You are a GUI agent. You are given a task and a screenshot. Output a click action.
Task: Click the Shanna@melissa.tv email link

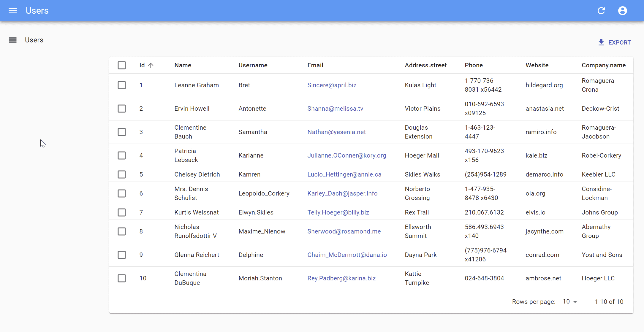[x=335, y=109]
